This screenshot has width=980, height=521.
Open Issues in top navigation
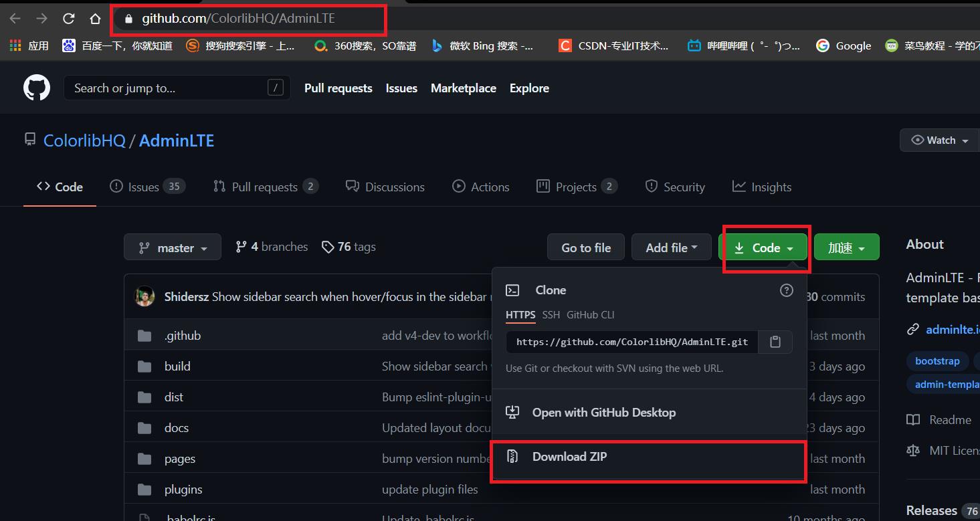(x=401, y=88)
